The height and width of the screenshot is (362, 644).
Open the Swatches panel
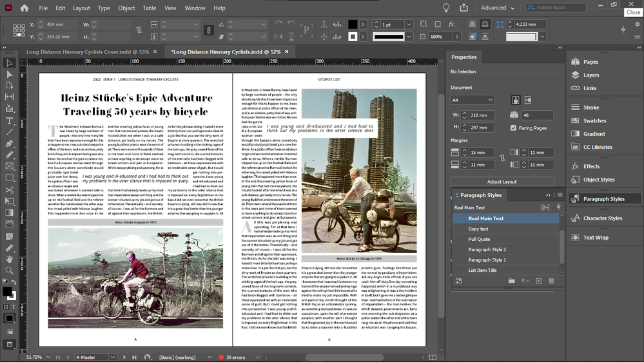(594, 120)
